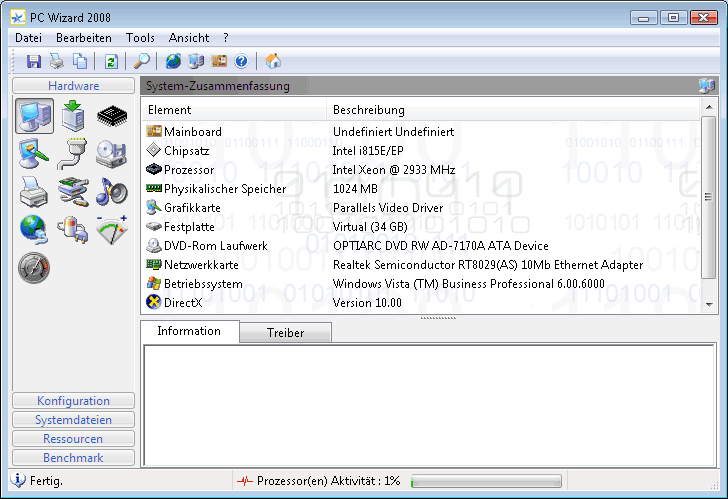Open the Benchmark category

pos(73,458)
